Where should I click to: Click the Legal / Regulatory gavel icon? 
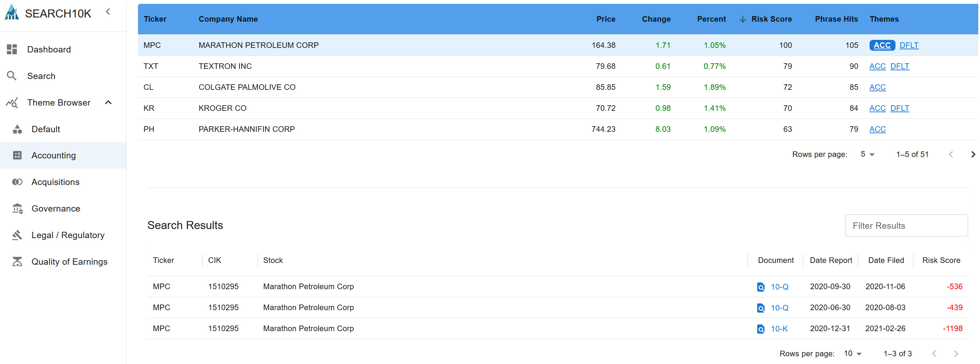(x=17, y=235)
